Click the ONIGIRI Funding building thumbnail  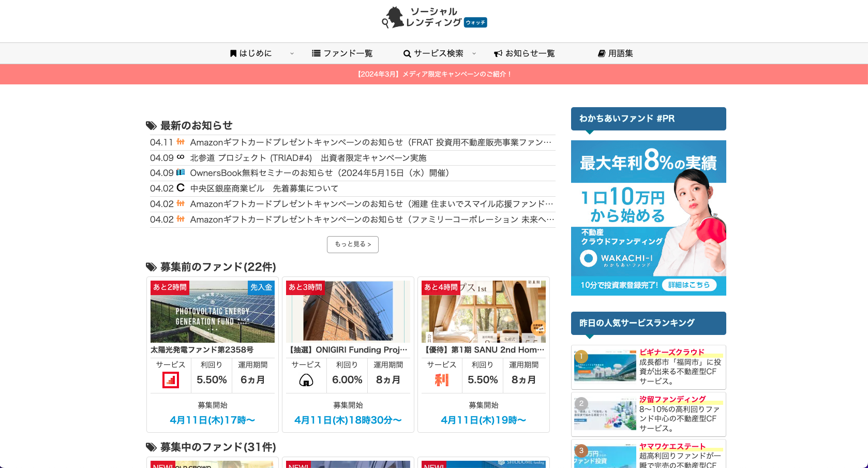tap(348, 312)
